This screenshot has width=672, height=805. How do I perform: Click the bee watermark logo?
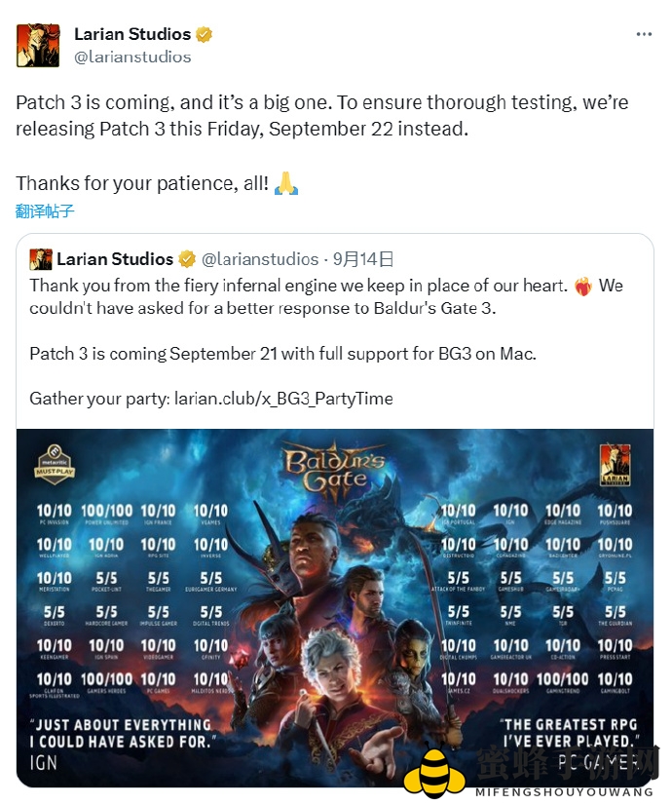[434, 774]
